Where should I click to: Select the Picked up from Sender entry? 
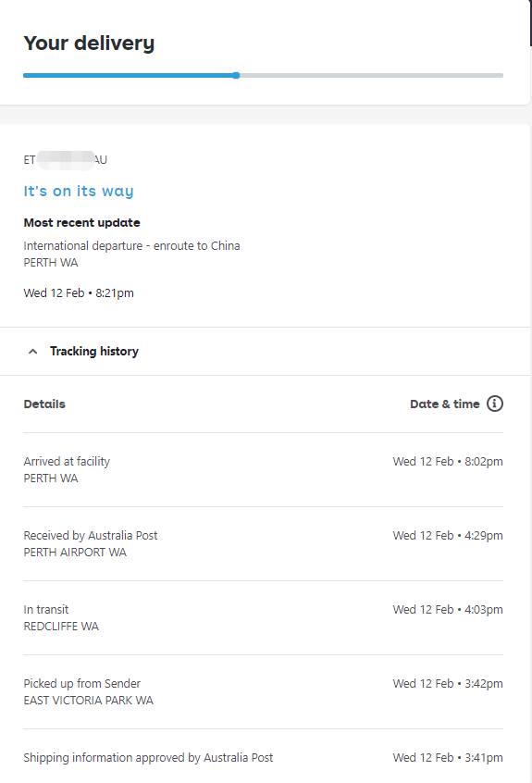263,691
